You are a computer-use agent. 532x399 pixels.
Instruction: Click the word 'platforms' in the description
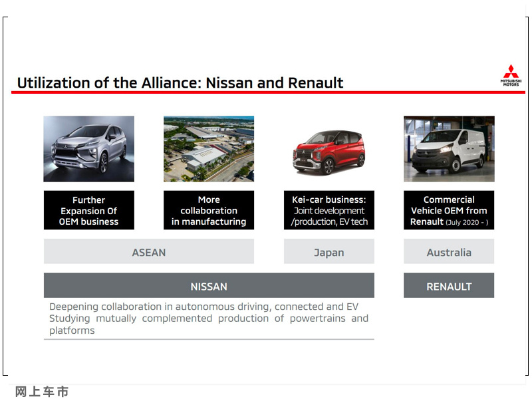pyautogui.click(x=72, y=331)
